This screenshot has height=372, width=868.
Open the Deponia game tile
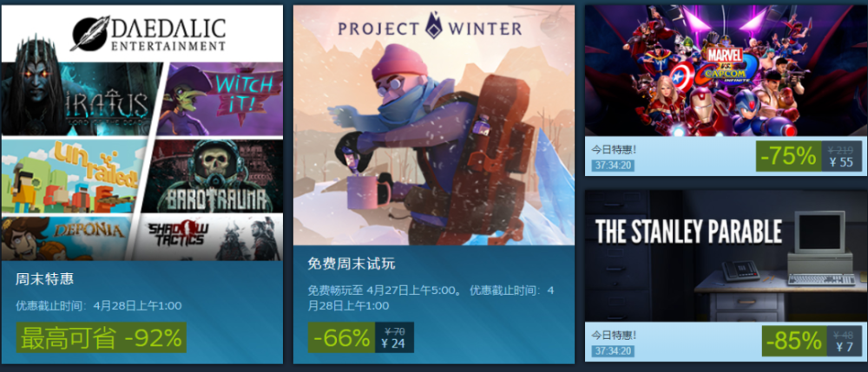point(65,238)
